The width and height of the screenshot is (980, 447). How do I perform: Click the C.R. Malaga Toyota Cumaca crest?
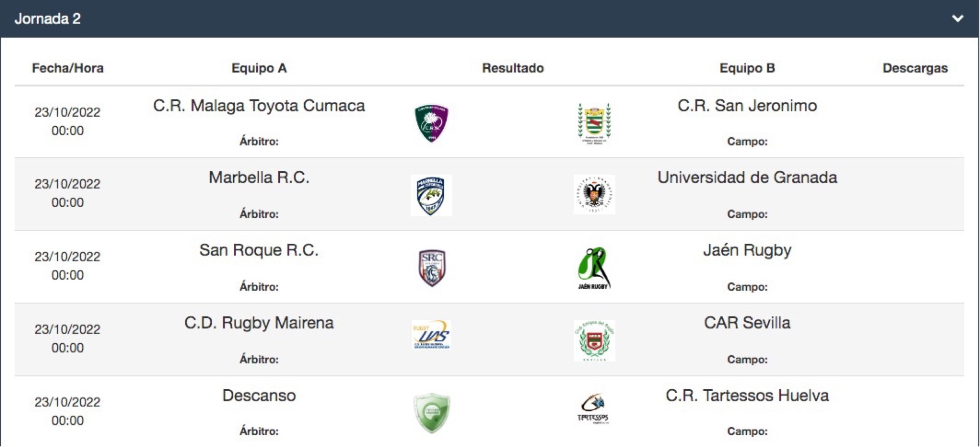[431, 123]
